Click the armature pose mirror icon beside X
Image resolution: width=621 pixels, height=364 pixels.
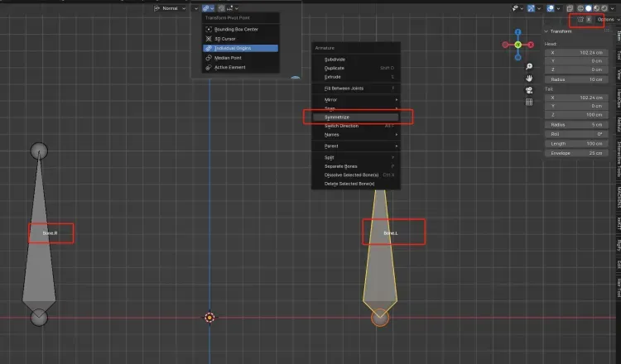[x=580, y=19]
